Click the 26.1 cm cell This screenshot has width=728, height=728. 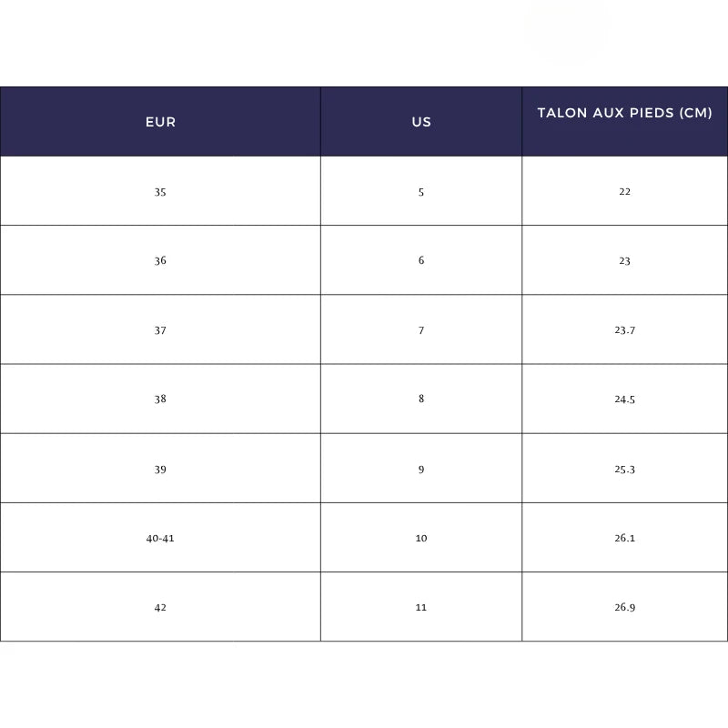point(624,539)
